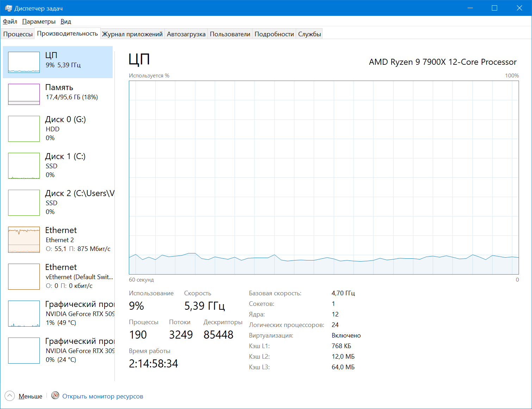Select the Диск 2 graph thumbnail
This screenshot has width=532, height=409.
[24, 203]
